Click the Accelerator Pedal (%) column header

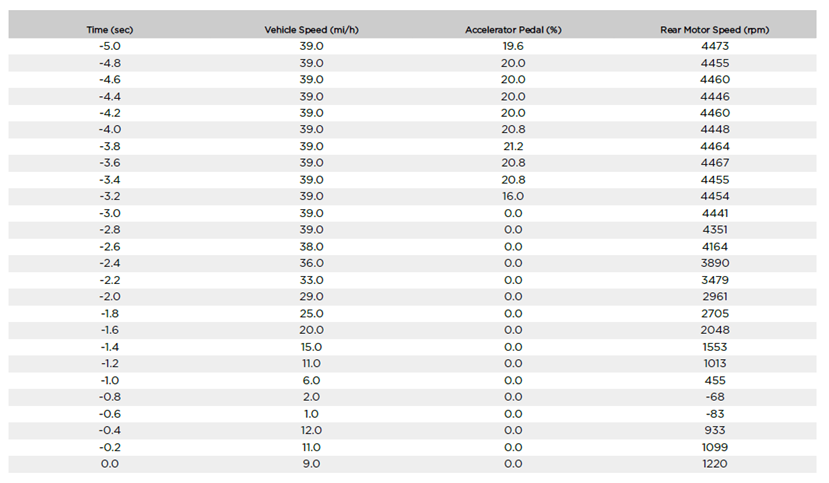tap(513, 30)
